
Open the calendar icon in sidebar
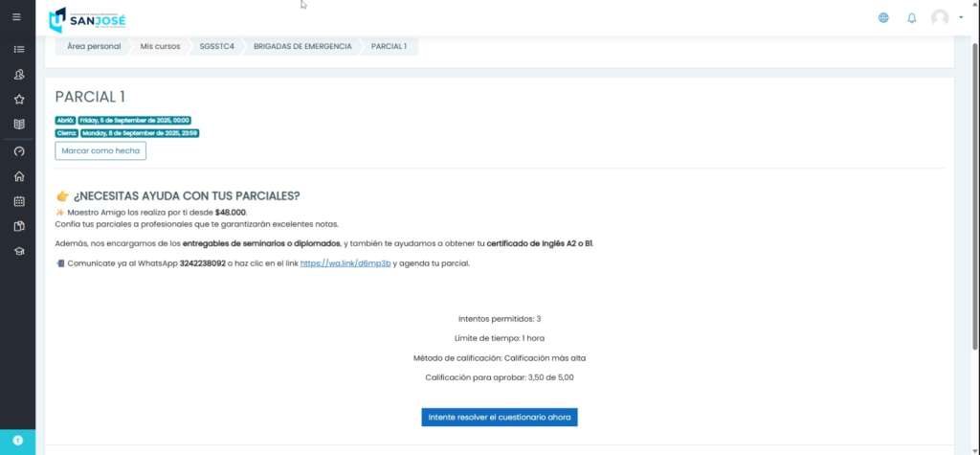pyautogui.click(x=19, y=201)
